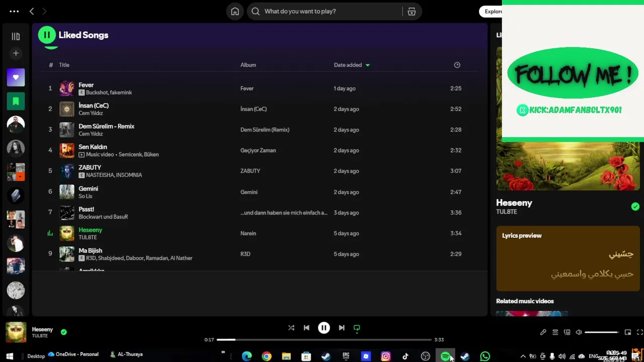Sort list by Album column
Image resolution: width=644 pixels, height=362 pixels.
coord(248,65)
